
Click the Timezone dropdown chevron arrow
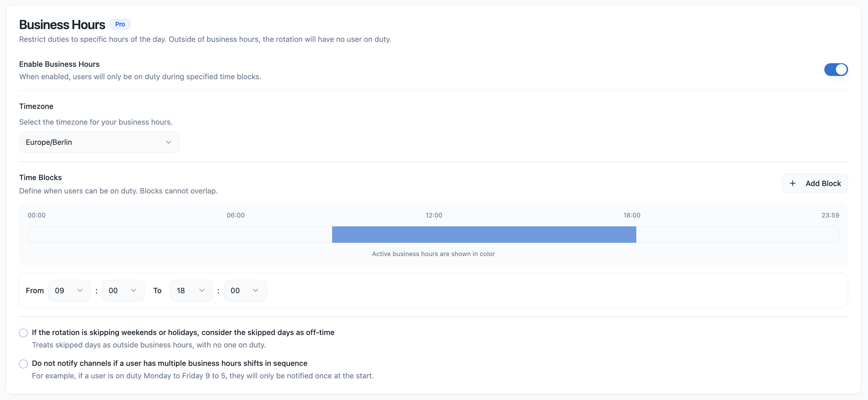click(x=168, y=142)
